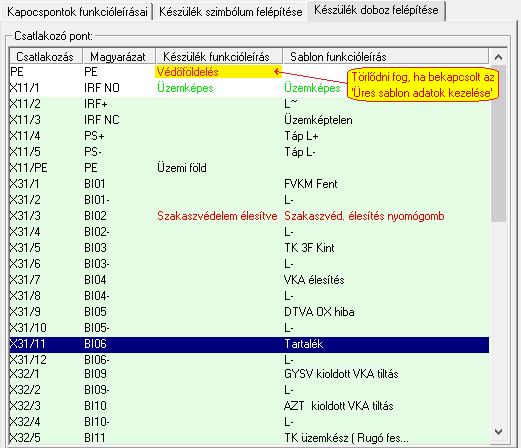Click the scrollbar down arrow
521x448 pixels.
point(498,432)
